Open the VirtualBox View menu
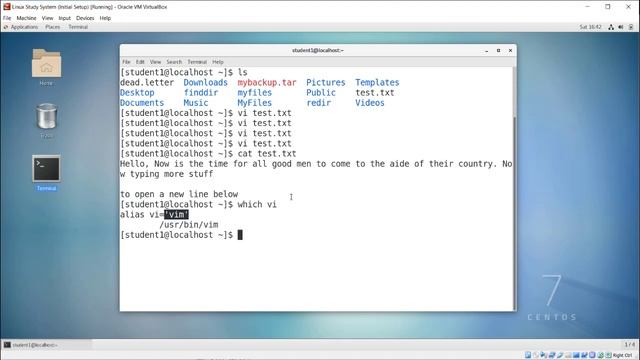 click(47, 18)
